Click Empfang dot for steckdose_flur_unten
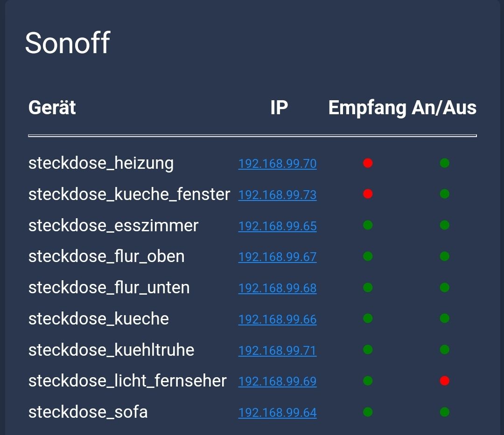The height and width of the screenshot is (435, 504). tap(368, 288)
